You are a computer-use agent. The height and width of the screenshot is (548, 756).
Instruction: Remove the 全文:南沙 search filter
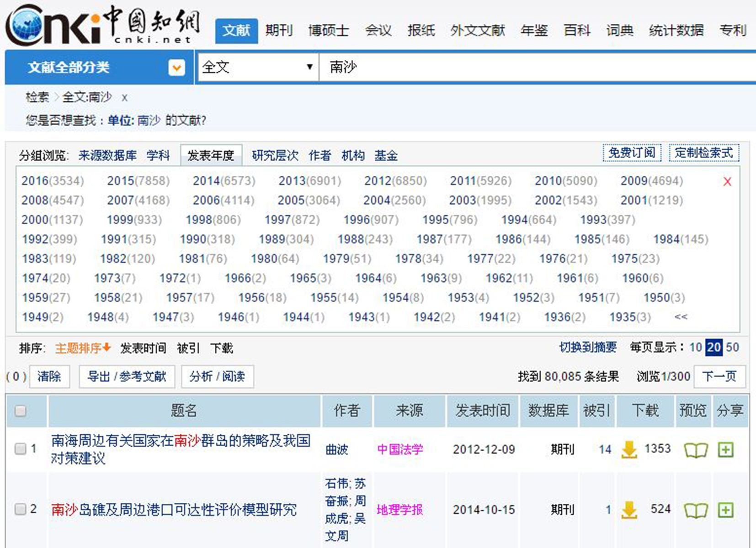point(124,98)
